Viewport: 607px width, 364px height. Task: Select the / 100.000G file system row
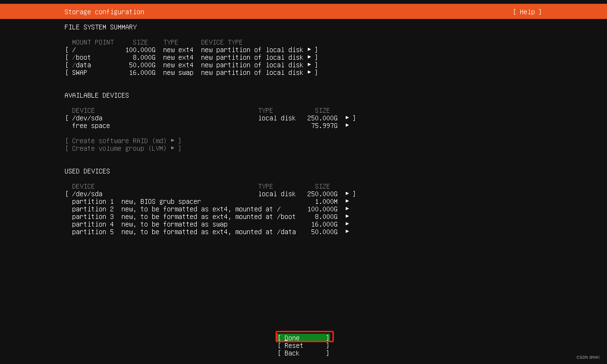[192, 50]
